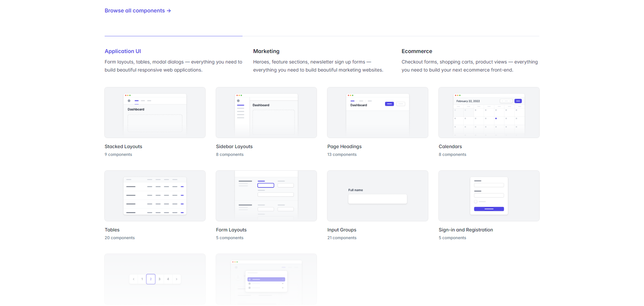Open the Stacked Layouts preview thumbnail
This screenshot has width=644, height=306.
click(155, 113)
